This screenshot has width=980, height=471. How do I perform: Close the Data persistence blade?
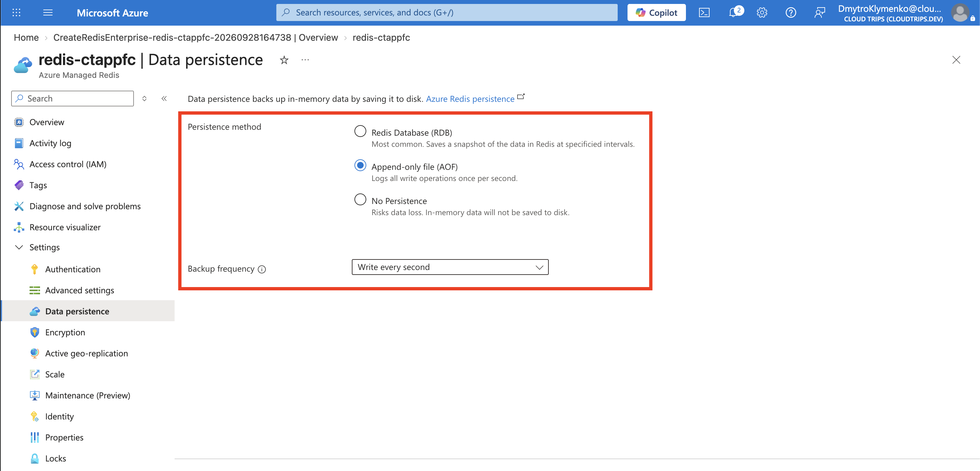(956, 60)
